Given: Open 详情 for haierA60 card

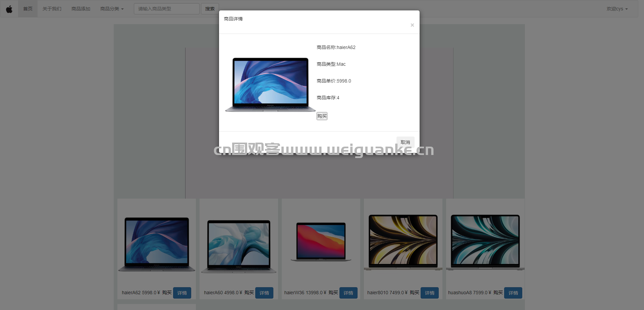Looking at the screenshot, I should click(x=264, y=293).
